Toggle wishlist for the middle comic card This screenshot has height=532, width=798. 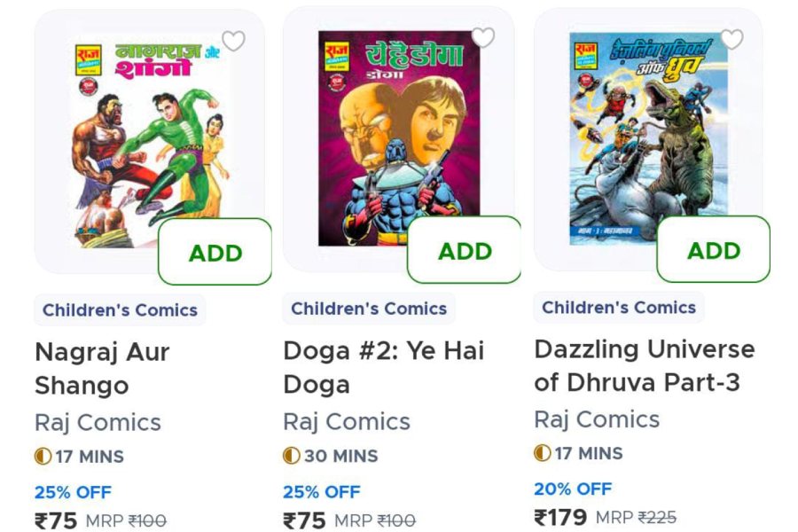click(483, 40)
